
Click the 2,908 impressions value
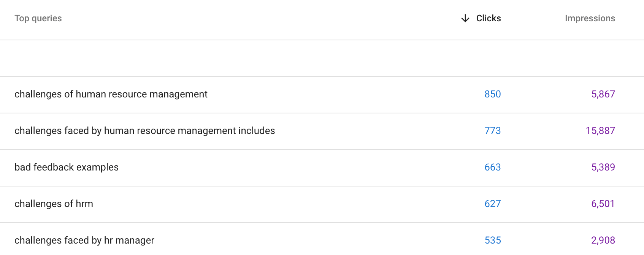point(603,240)
